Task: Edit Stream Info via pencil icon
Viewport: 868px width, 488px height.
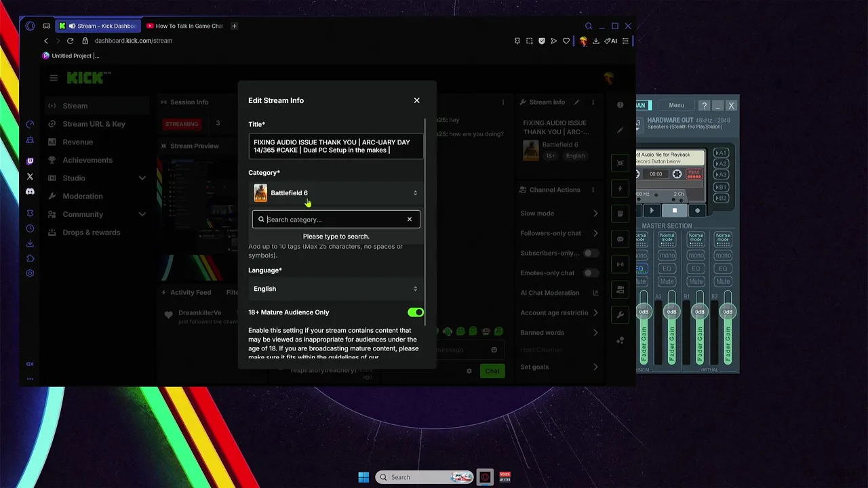Action: coord(576,102)
